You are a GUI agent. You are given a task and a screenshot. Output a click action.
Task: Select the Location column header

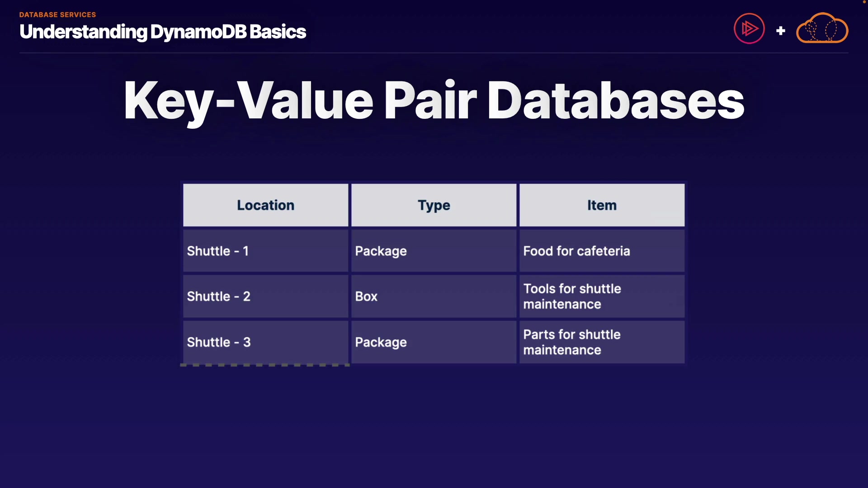pyautogui.click(x=265, y=205)
